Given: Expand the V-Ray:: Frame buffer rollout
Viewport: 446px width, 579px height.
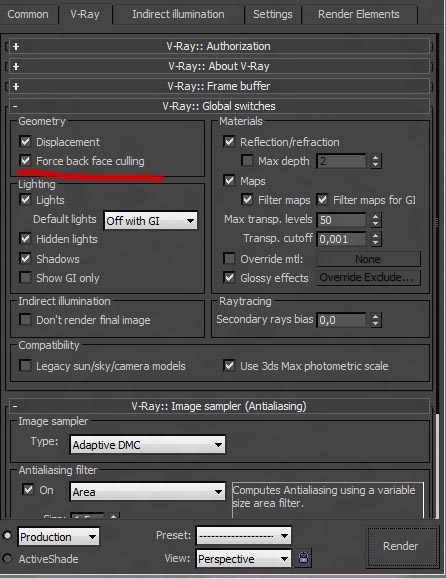Looking at the screenshot, I should (x=219, y=86).
